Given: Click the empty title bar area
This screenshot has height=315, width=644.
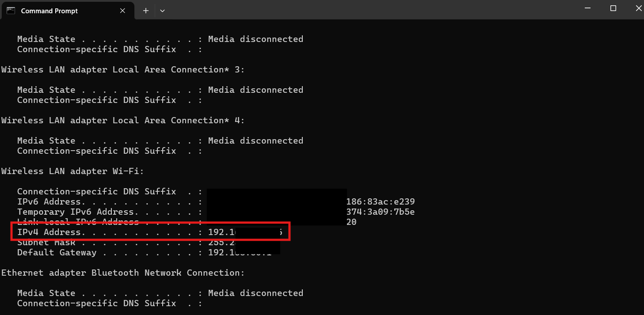Looking at the screenshot, I should [x=354, y=11].
